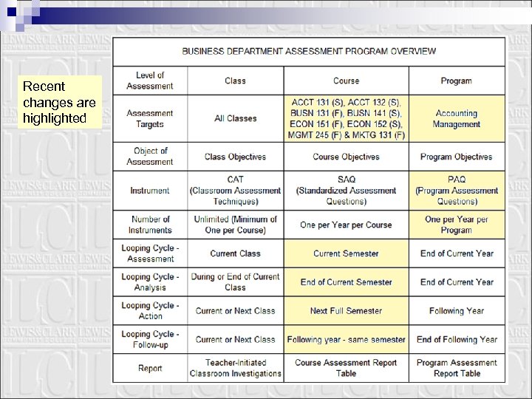Viewport: 532px width, 399px height.
Task: Select the 'Course' column header
Action: pos(346,81)
